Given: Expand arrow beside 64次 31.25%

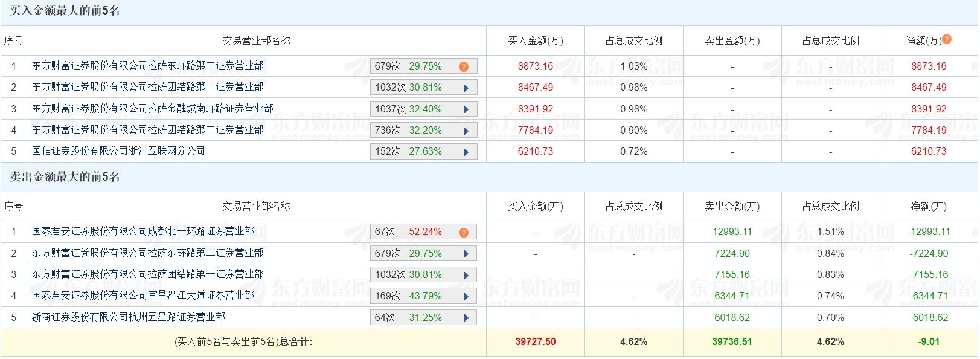Looking at the screenshot, I should click(x=466, y=319).
